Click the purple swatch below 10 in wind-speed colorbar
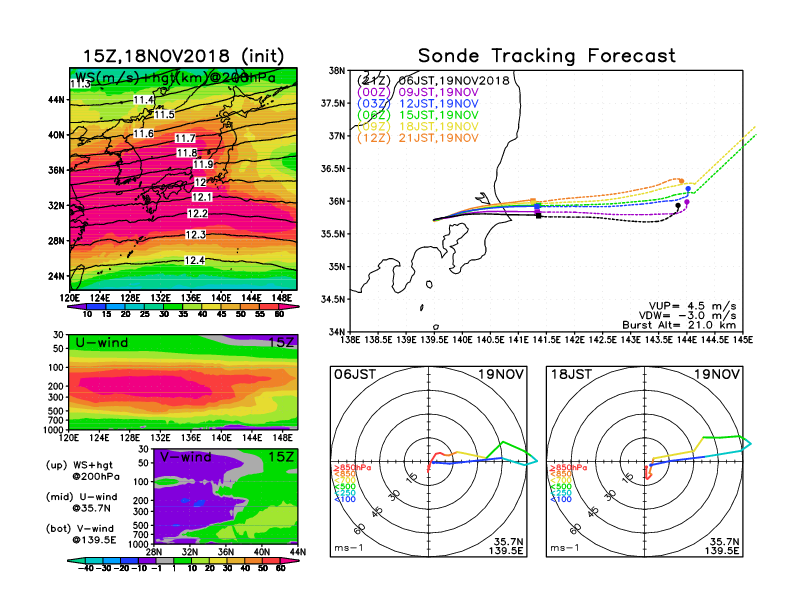The width and height of the screenshot is (792, 612). [79, 307]
